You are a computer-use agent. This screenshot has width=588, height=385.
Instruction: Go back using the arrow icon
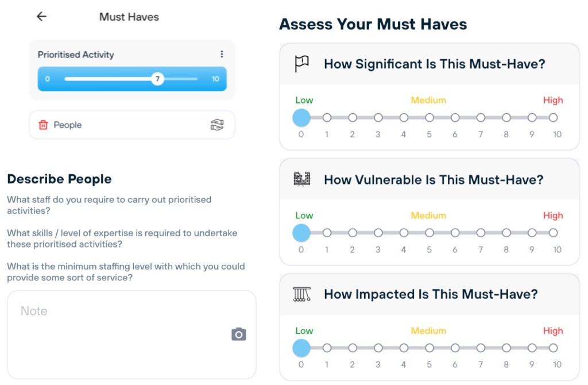41,17
